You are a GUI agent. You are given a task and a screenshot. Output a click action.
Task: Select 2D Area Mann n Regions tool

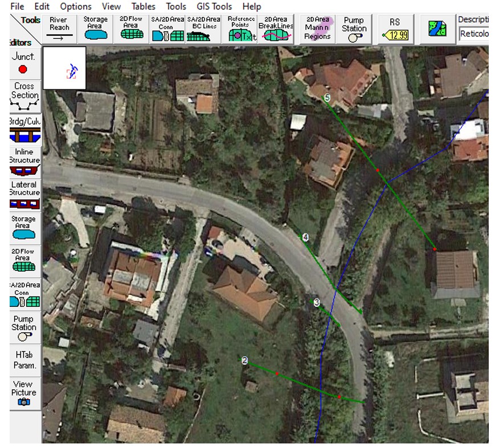(318, 29)
